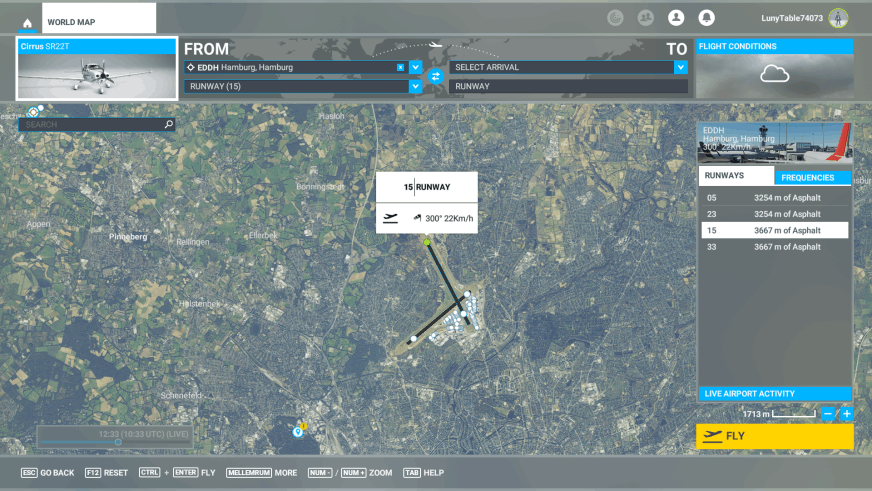Zoom out the map with minus button

828,414
